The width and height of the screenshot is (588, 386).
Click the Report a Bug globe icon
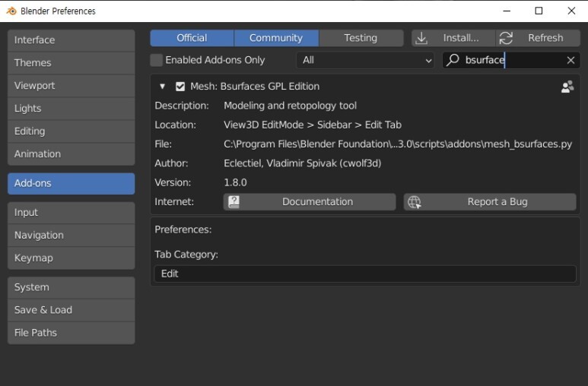tap(415, 202)
